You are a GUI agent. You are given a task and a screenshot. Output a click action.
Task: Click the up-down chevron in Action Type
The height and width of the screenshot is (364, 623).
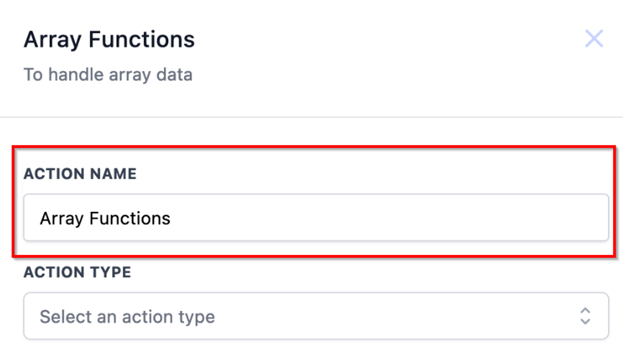pos(585,316)
